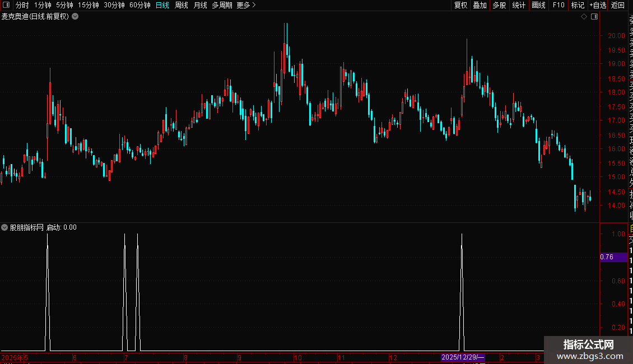Screen dimensions: 633x364
Task: Click the 2025年5 date label
Action: tap(15, 357)
